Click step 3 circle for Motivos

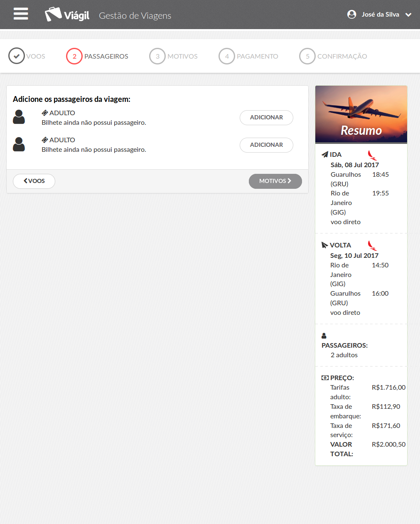tap(157, 56)
